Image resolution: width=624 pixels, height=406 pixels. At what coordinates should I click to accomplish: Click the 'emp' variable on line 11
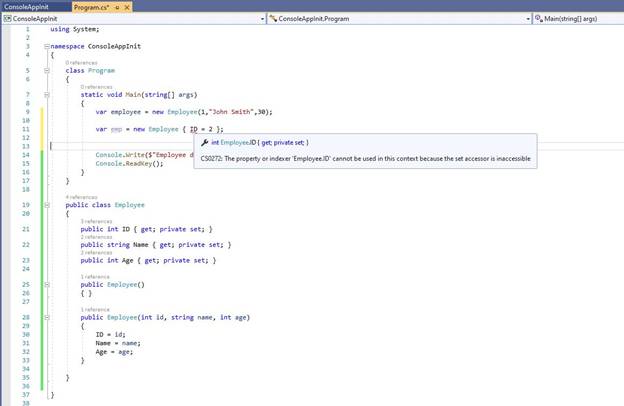coord(116,129)
